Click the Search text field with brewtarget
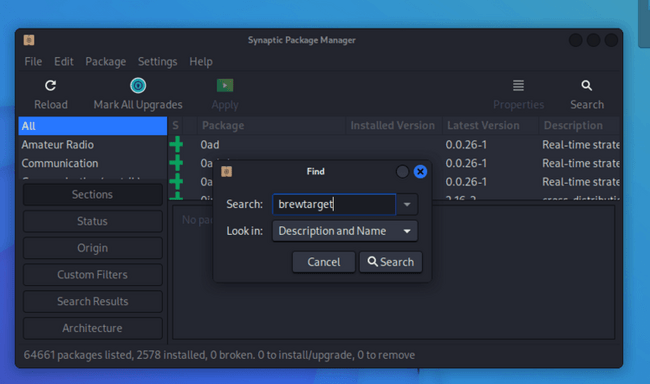The height and width of the screenshot is (384, 650). point(334,204)
